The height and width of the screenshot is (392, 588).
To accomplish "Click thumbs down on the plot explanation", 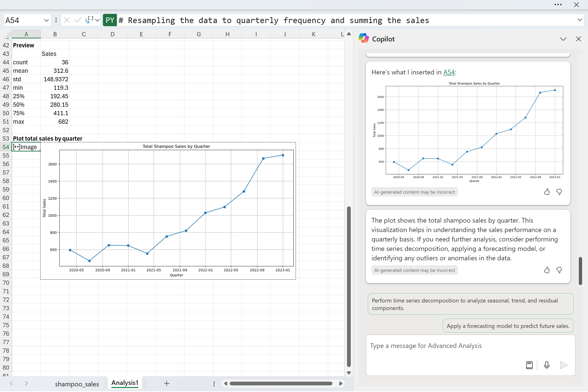I will 559,270.
